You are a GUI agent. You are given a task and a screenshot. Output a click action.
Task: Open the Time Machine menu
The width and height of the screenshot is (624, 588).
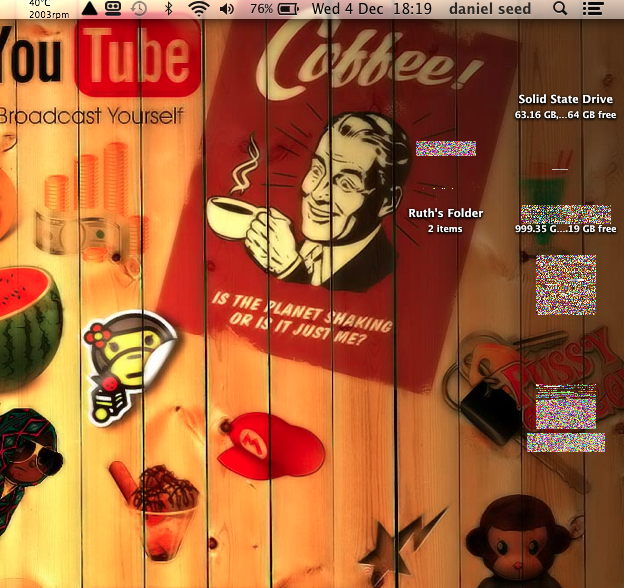point(139,8)
